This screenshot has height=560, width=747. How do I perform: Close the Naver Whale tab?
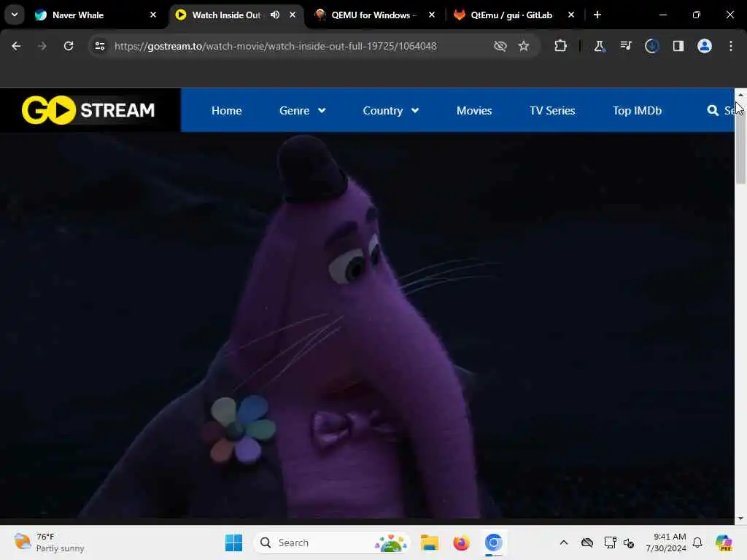tap(153, 15)
